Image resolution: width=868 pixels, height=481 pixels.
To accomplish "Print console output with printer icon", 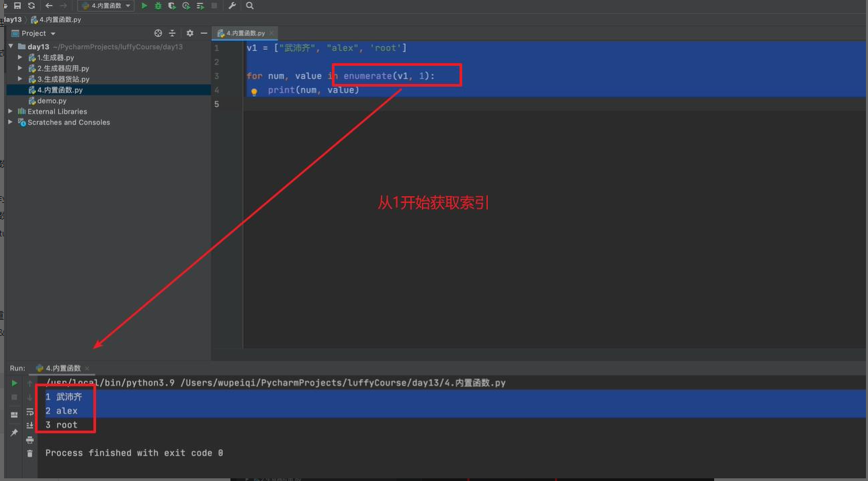I will point(30,439).
